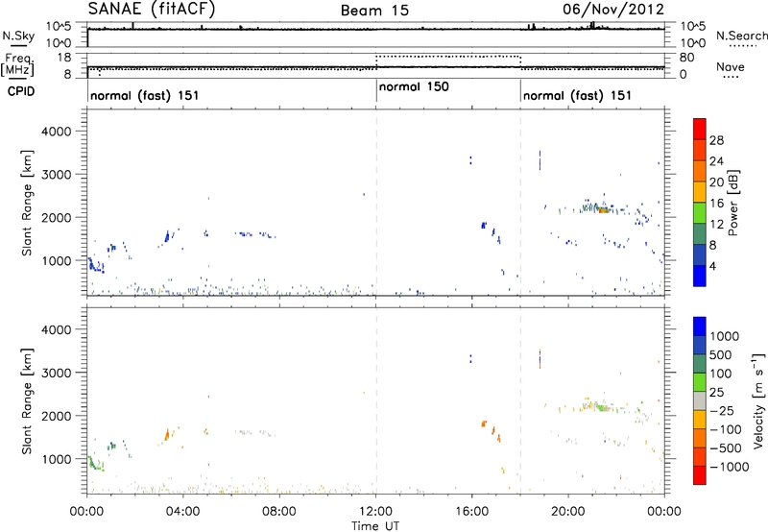The width and height of the screenshot is (768, 532).
Task: Click the leftmost 'normal (fast) 151' label
Action: coord(137,96)
